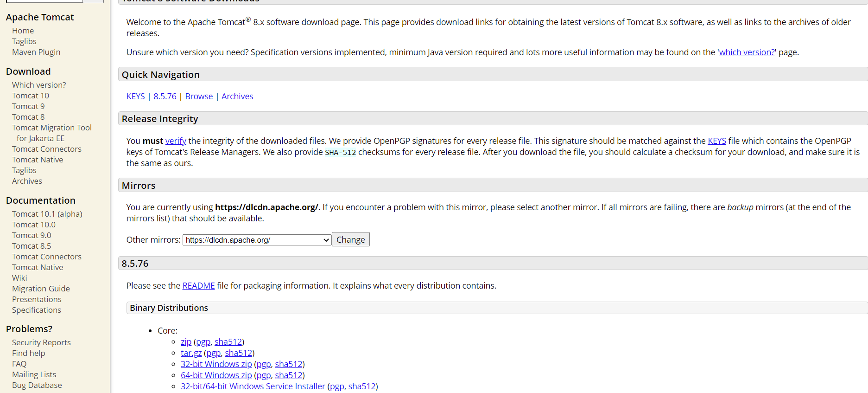Follow the 'which version?' link in intro
This screenshot has height=393, width=868.
[747, 52]
